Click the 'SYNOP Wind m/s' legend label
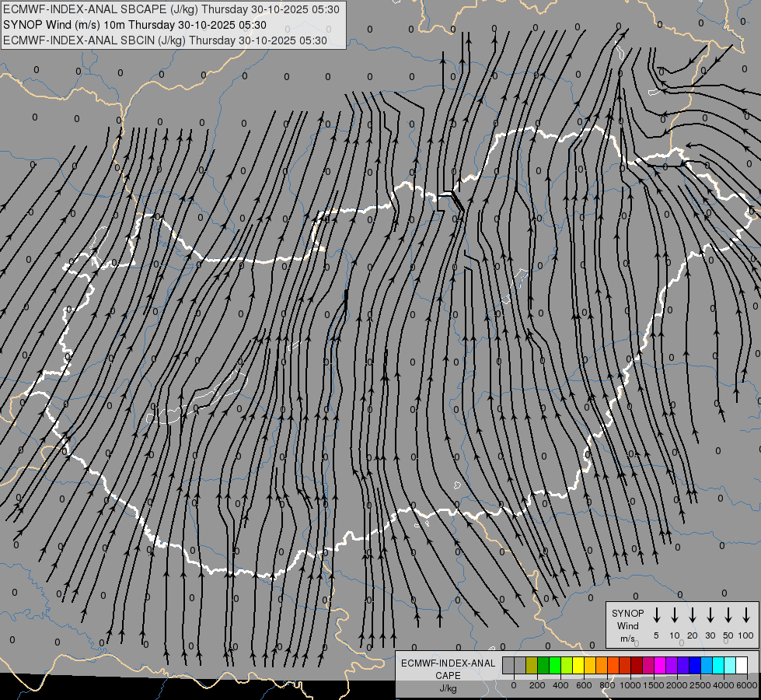Image resolution: width=761 pixels, height=700 pixels. (627, 625)
